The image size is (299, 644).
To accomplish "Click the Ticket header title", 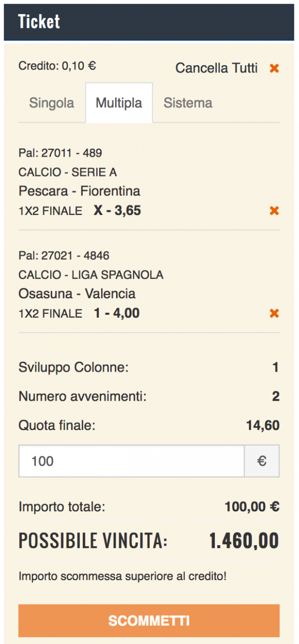I will coord(39,21).
